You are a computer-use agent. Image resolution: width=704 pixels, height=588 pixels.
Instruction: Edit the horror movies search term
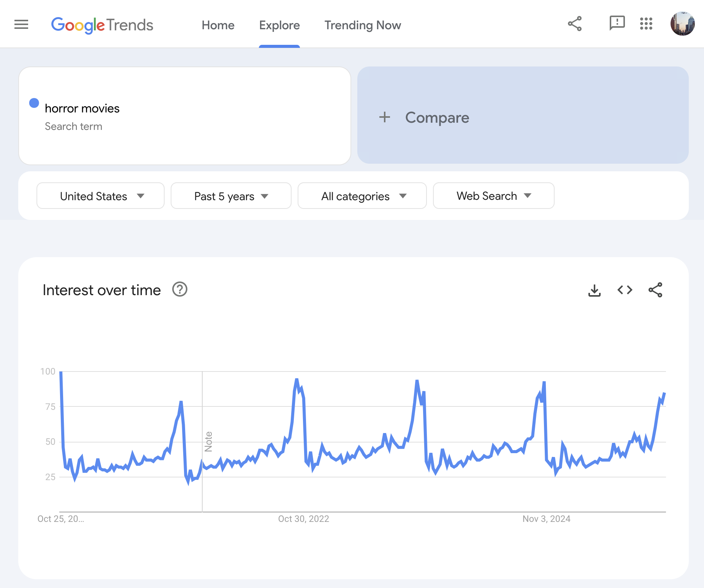82,109
